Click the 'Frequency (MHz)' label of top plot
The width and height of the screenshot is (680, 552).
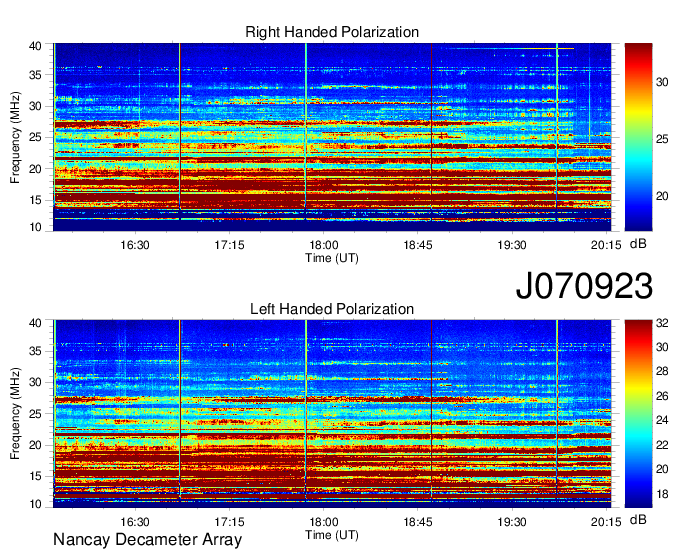point(15,137)
